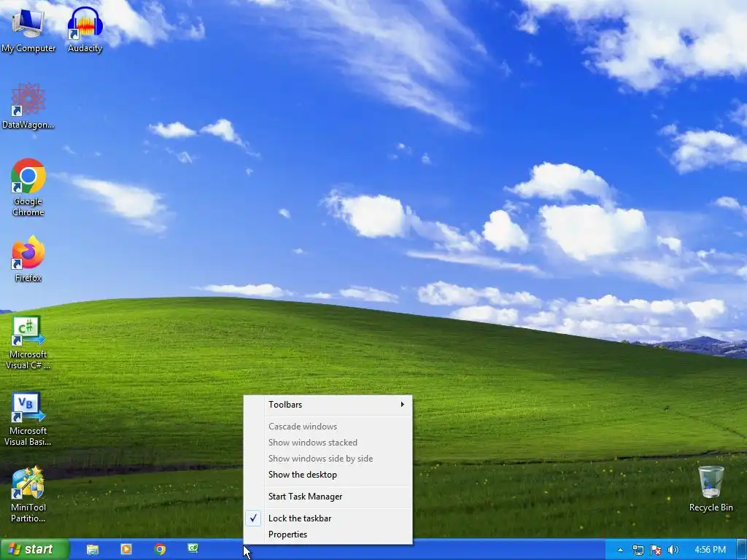
Task: Open the file explorer taskbar icon
Action: pos(93,550)
